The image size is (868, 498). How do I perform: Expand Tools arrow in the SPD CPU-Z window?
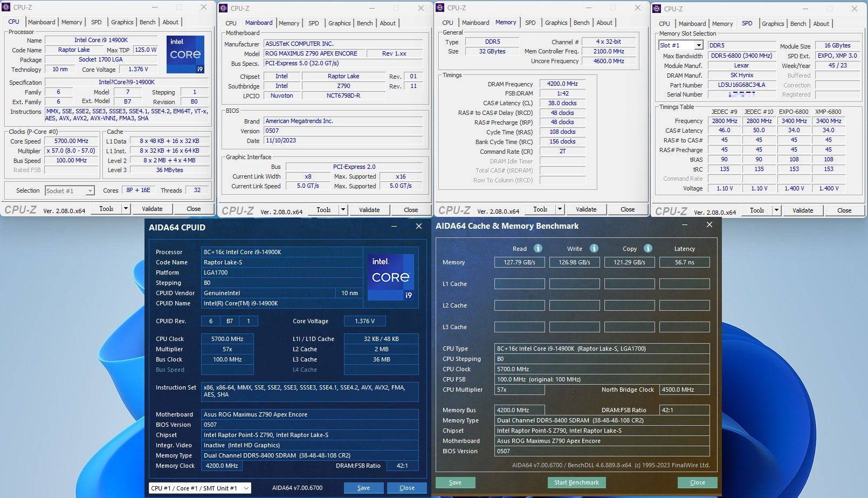776,210
